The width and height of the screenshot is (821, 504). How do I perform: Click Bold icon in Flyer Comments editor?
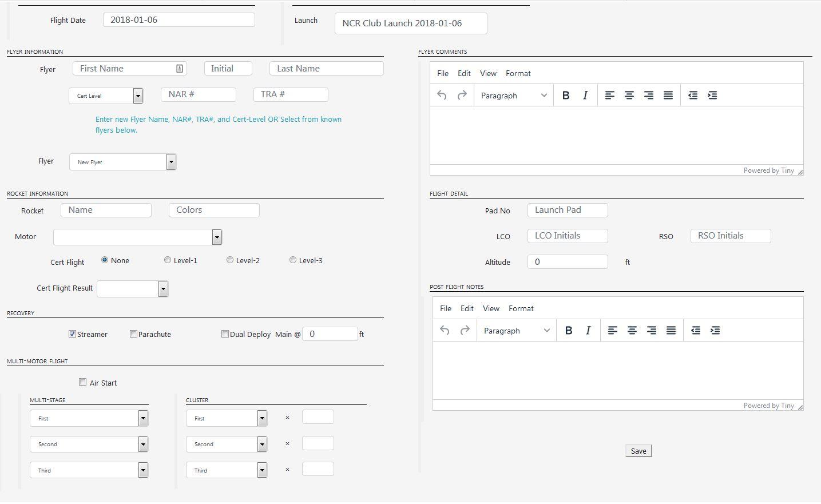click(565, 96)
